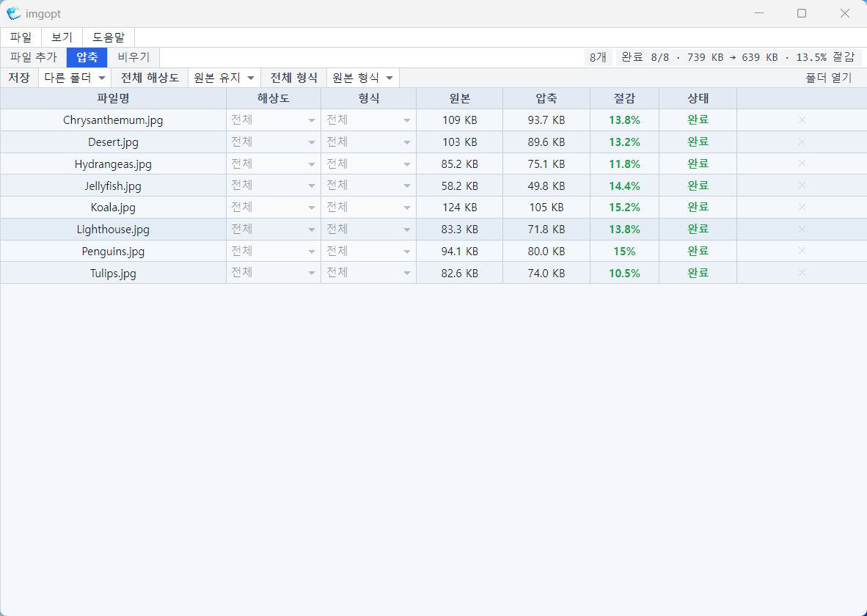This screenshot has height=616, width=867.
Task: Click the 완료 status for Penguins.jpg
Action: click(x=698, y=251)
